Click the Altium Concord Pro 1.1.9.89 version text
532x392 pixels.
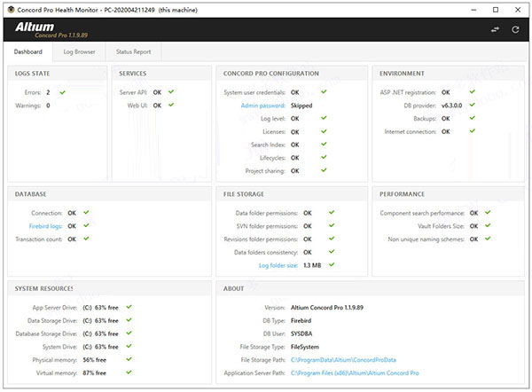(327, 308)
